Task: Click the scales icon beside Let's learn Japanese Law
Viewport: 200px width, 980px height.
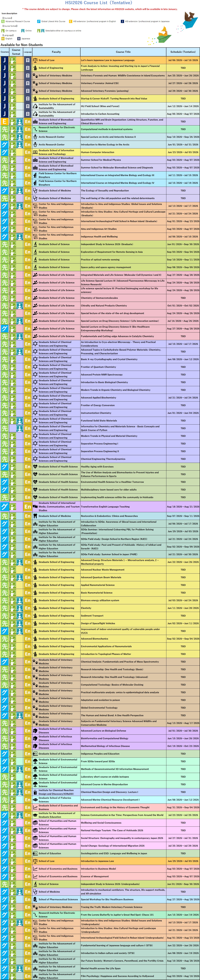Action: click(35, 60)
